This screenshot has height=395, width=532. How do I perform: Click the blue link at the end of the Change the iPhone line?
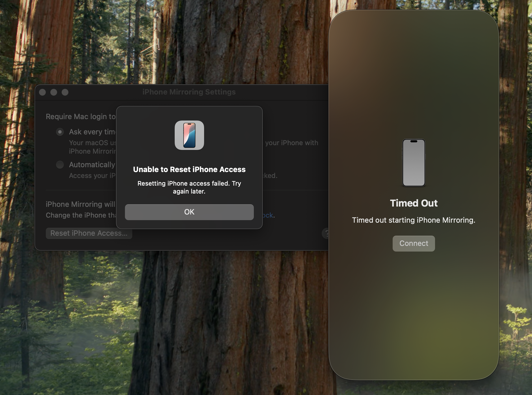(268, 215)
